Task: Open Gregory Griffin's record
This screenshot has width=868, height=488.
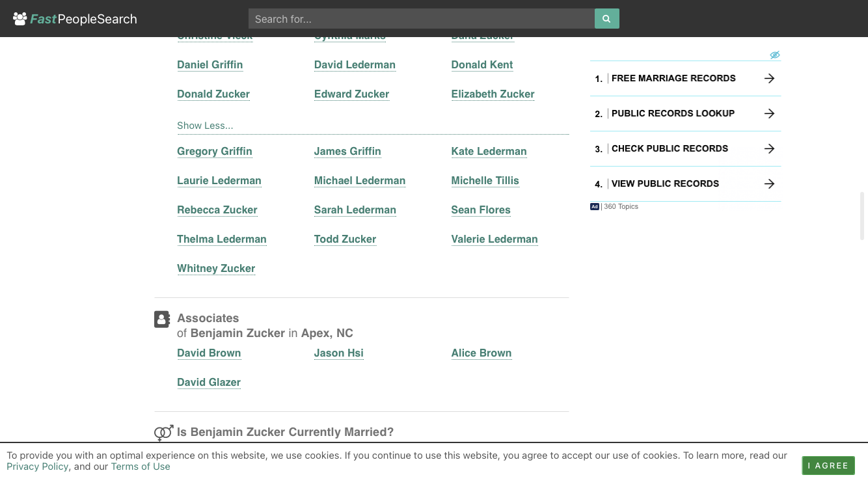Action: tap(214, 151)
